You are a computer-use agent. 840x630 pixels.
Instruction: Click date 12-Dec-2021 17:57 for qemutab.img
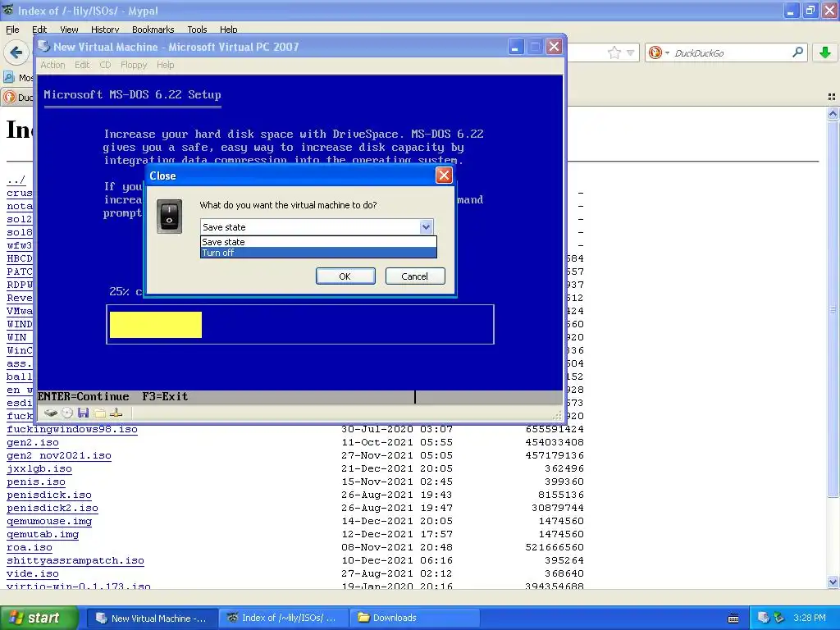coord(397,534)
